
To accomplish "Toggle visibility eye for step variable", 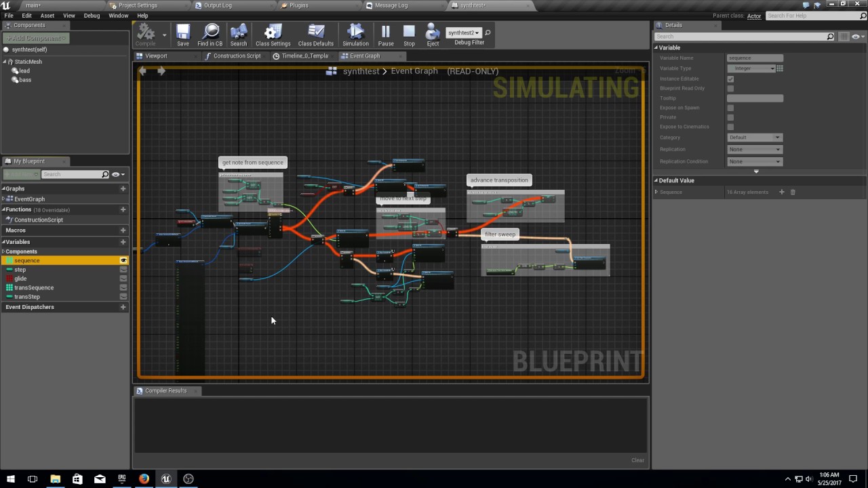I will click(x=123, y=269).
